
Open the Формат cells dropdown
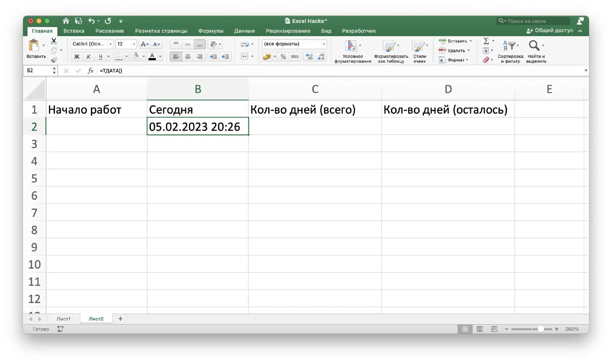pos(454,60)
